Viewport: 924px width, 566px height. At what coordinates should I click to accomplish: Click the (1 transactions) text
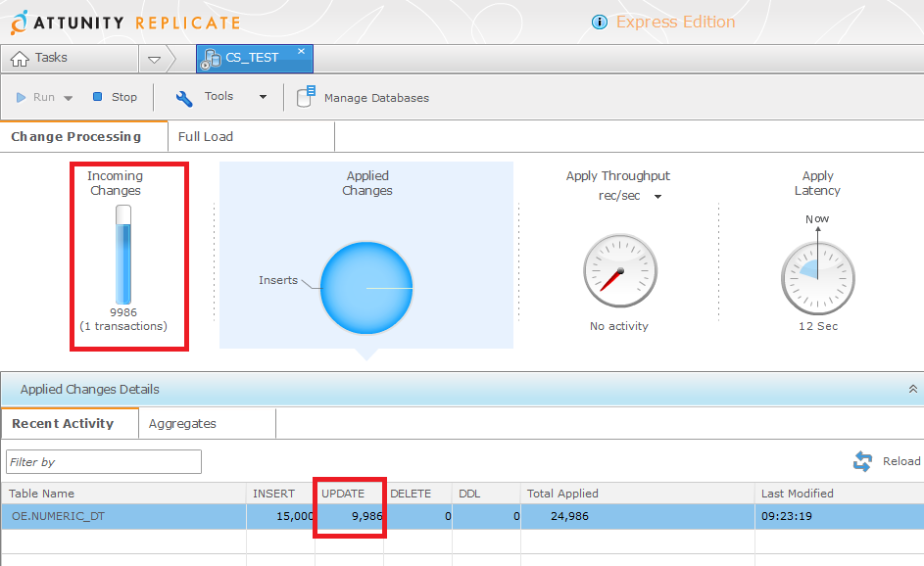pyautogui.click(x=123, y=326)
